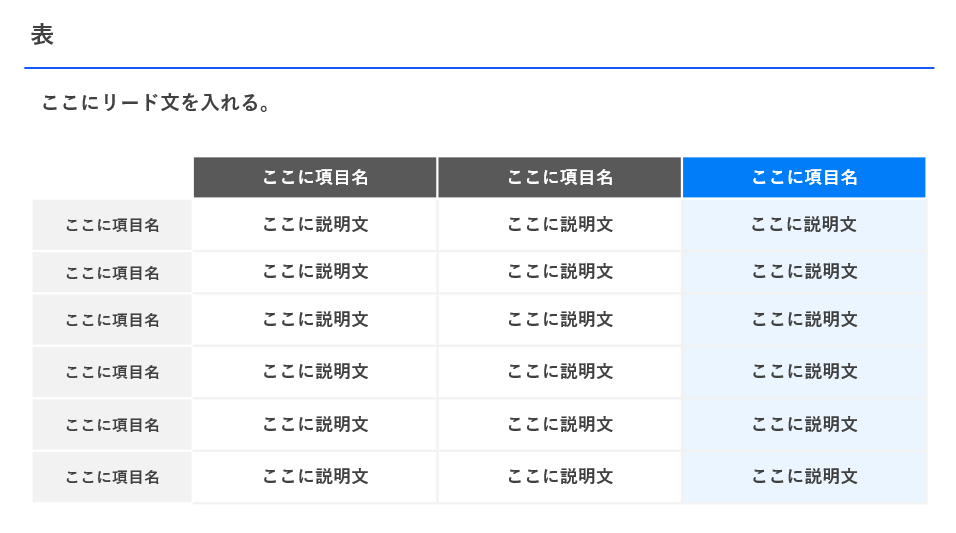Click third row description in middle column
This screenshot has width=956, height=533.
click(x=559, y=320)
